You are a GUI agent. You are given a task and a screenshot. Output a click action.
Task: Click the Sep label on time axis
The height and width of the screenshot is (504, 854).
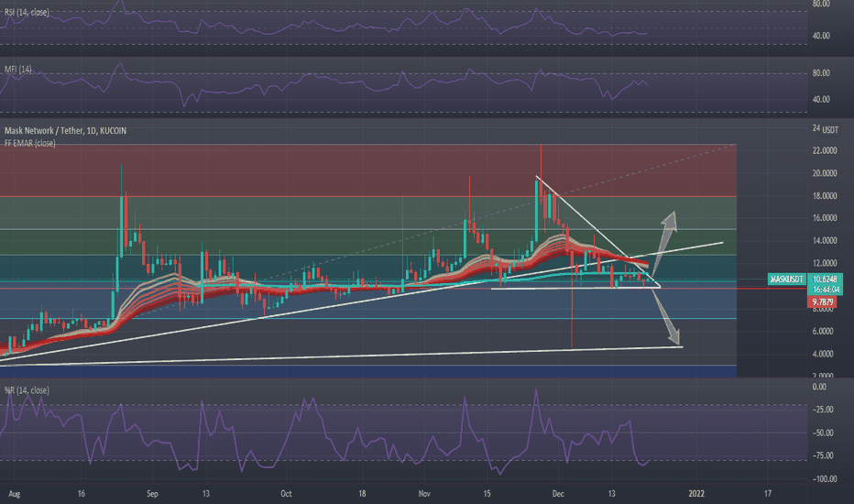click(x=152, y=494)
